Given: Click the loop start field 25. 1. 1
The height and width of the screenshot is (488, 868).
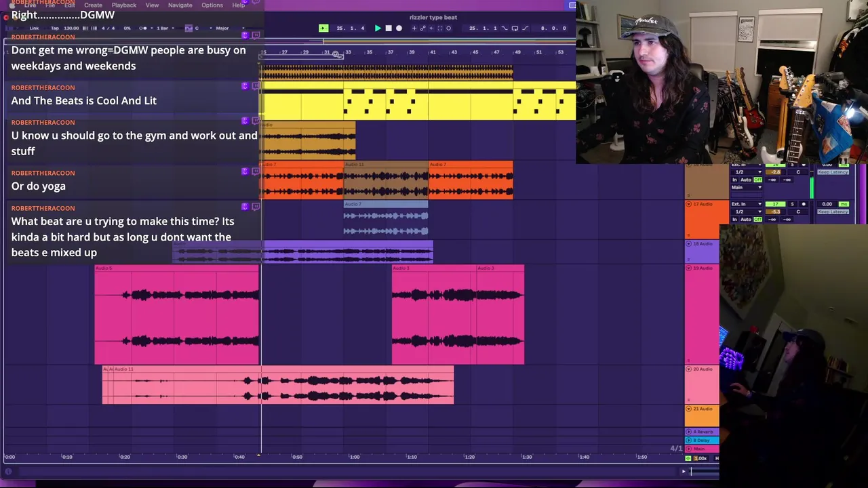Looking at the screenshot, I should [483, 28].
